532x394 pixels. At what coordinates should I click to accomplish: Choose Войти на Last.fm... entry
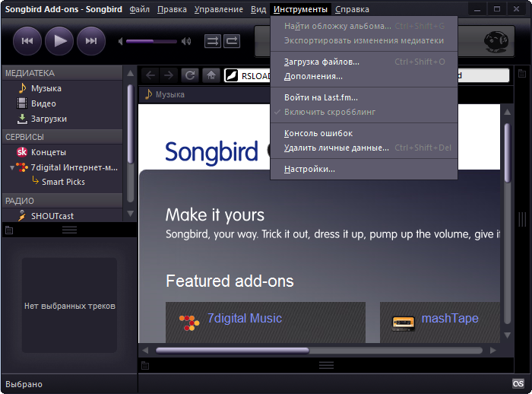[x=364, y=98]
